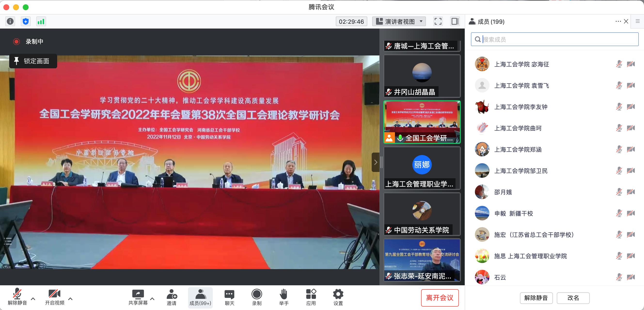Enter fullscreen mode with corners icon
Image resolution: width=644 pixels, height=310 pixels.
(438, 22)
